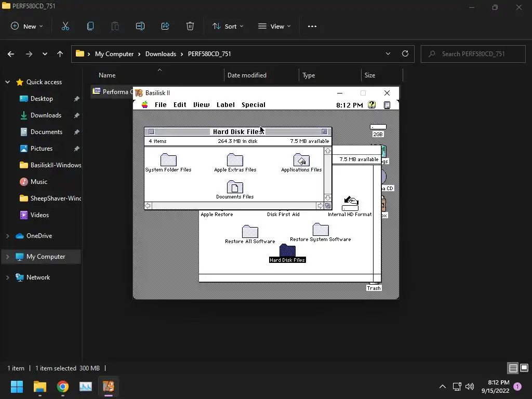Click the Delete trash icon in Explorer
The height and width of the screenshot is (399, 532).
point(190,26)
